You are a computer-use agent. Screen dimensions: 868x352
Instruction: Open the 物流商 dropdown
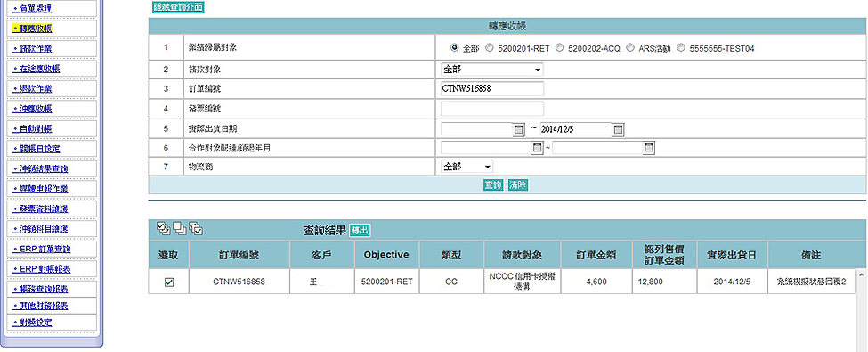[x=466, y=167]
